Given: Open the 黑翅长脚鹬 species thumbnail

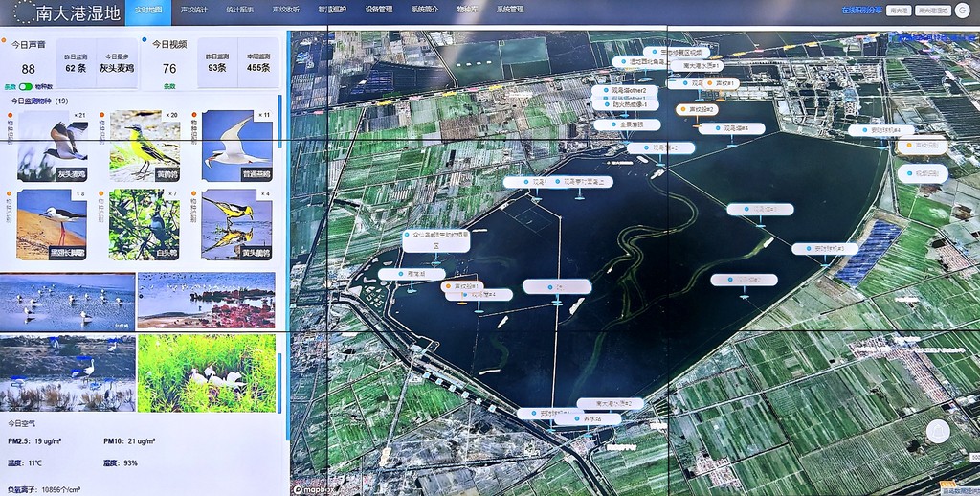Looking at the screenshot, I should click(x=53, y=225).
